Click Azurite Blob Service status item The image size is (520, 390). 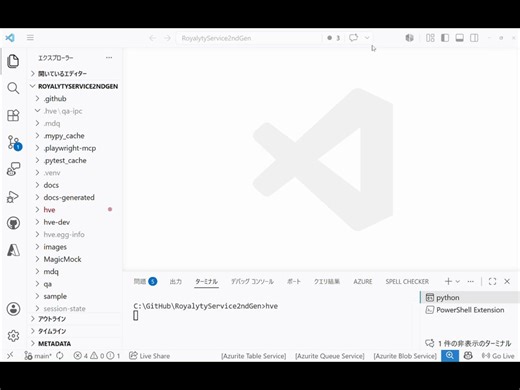pos(405,356)
